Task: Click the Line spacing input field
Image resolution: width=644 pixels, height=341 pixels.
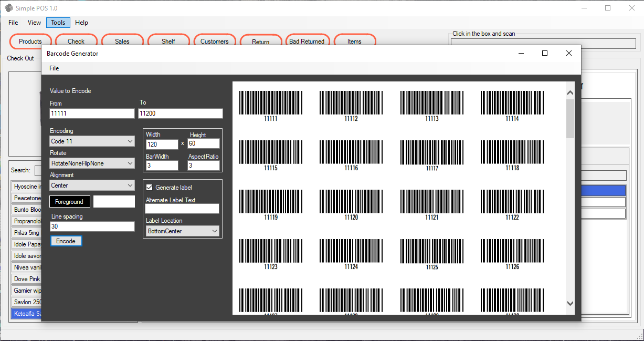Action: 92,226
